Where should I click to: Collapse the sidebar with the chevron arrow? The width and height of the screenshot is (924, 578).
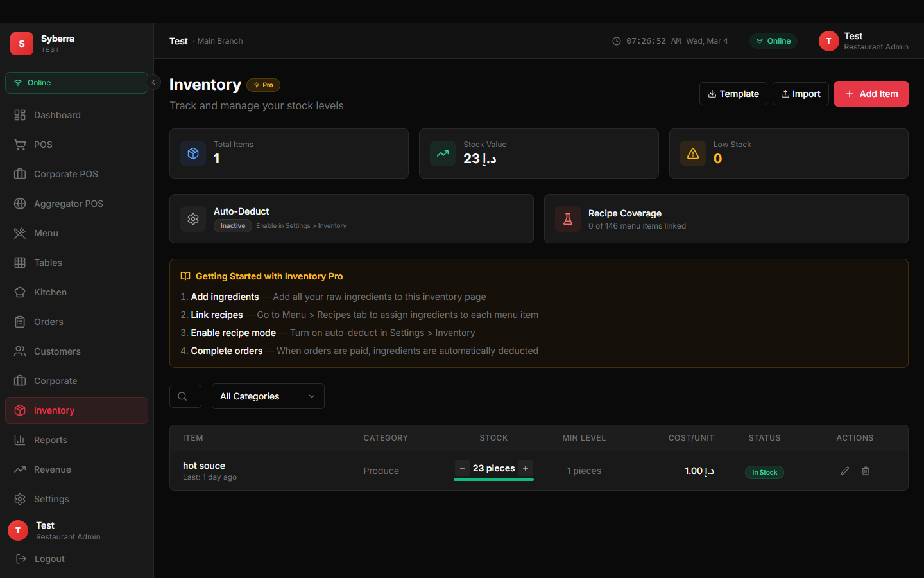(153, 82)
